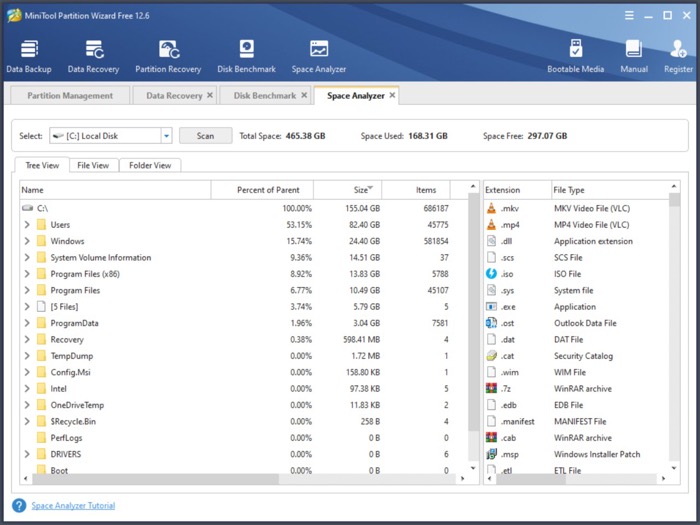Click the Windows folder icon
Image resolution: width=700 pixels, height=525 pixels.
(x=42, y=241)
